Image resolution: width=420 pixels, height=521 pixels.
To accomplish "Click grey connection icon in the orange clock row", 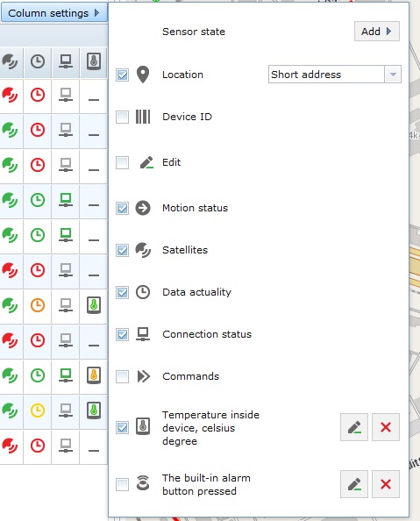I will tap(66, 305).
